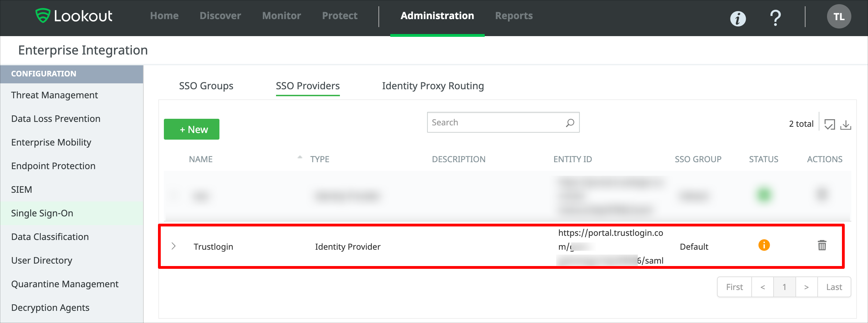Open the Monitor menu
Image resolution: width=868 pixels, height=323 pixels.
[x=282, y=16]
